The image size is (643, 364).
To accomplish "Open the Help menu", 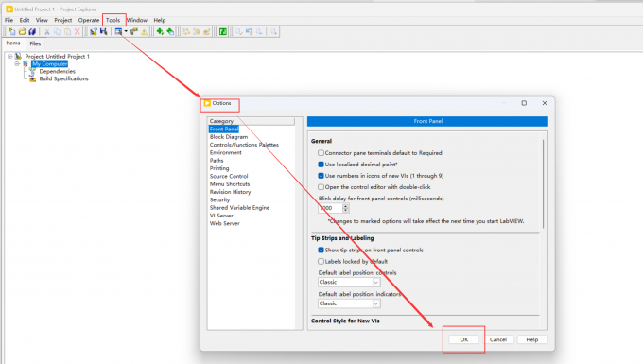I will click(160, 20).
